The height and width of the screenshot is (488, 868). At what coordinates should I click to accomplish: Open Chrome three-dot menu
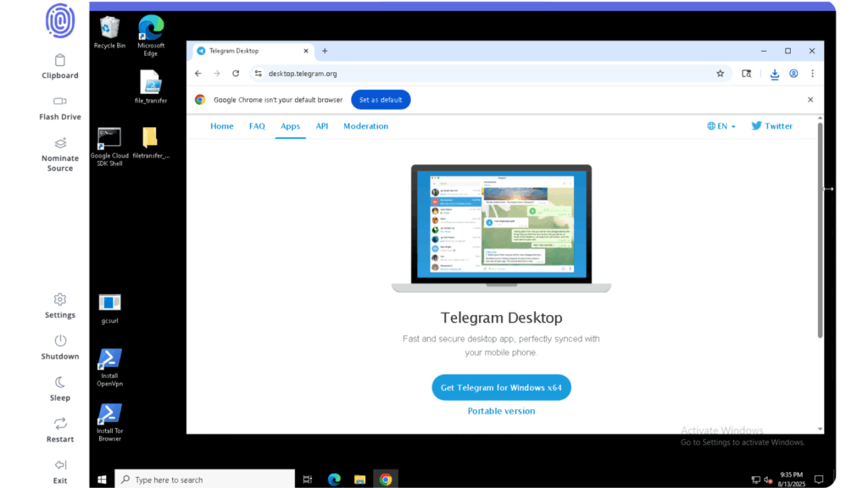click(813, 74)
